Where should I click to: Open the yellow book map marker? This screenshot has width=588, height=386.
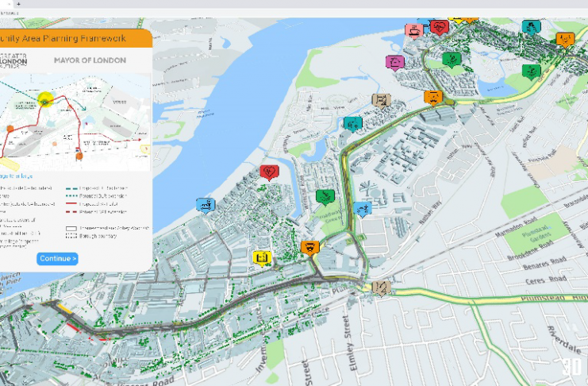pos(261,257)
